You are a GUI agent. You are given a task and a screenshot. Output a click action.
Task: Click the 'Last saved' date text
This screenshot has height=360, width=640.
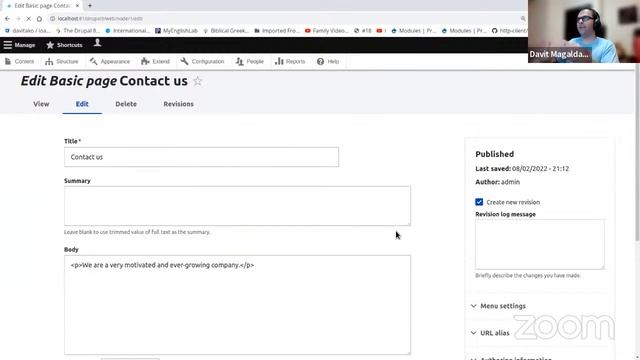(x=522, y=169)
